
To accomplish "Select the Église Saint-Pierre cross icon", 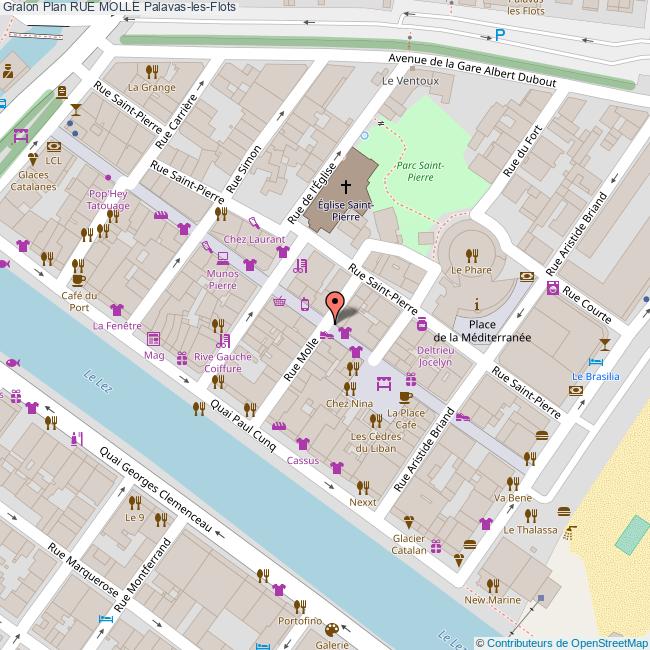I will (346, 186).
